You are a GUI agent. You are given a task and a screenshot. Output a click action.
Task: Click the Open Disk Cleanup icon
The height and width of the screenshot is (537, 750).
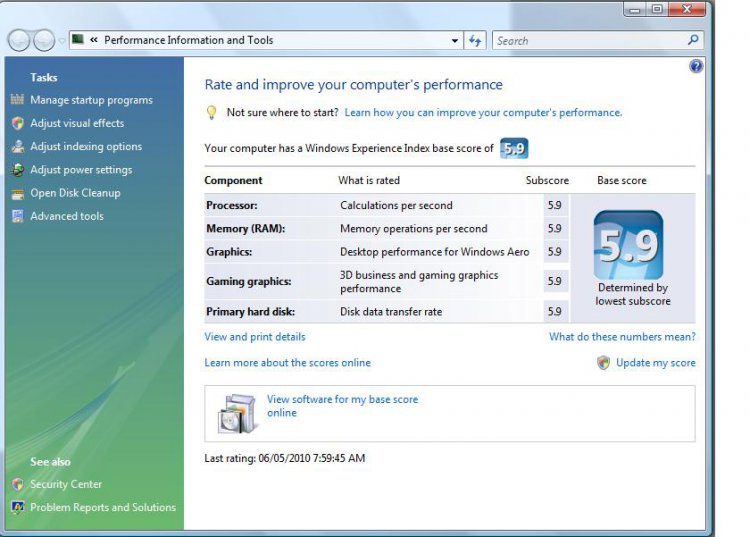[x=18, y=193]
